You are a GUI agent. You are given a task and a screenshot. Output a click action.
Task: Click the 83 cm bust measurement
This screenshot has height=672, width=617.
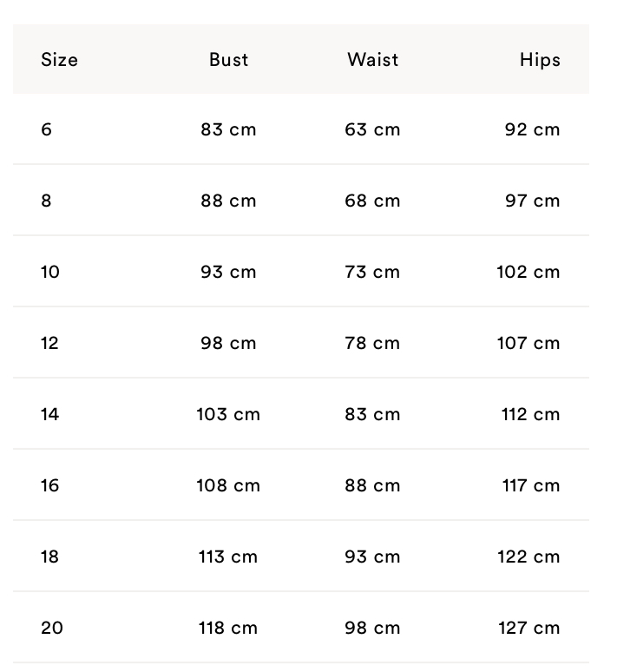228,130
